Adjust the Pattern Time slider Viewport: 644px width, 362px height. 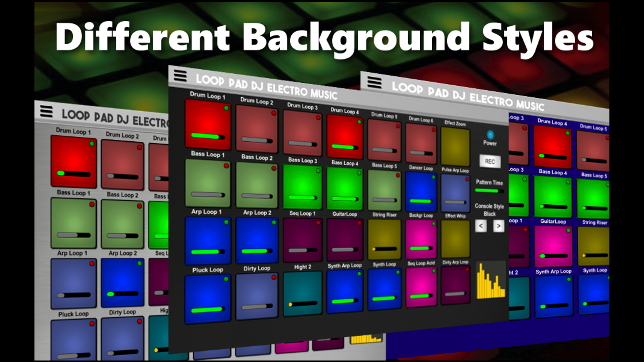coord(489,191)
